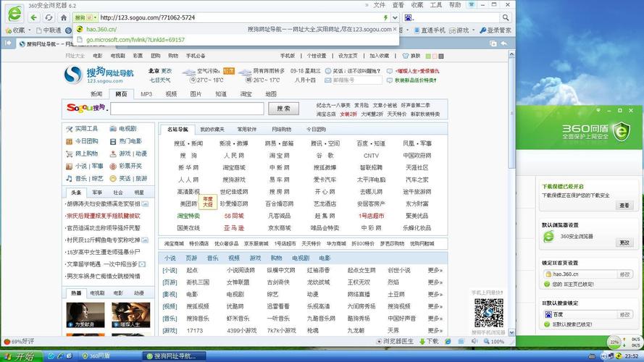
Task: Switch to the 视频 search tab
Action: (171, 94)
